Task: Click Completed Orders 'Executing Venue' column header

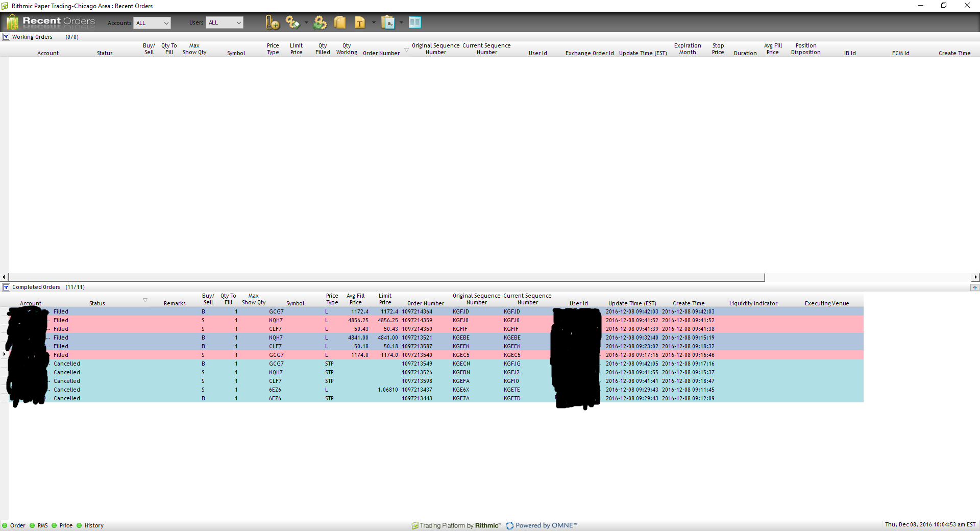Action: pos(827,303)
